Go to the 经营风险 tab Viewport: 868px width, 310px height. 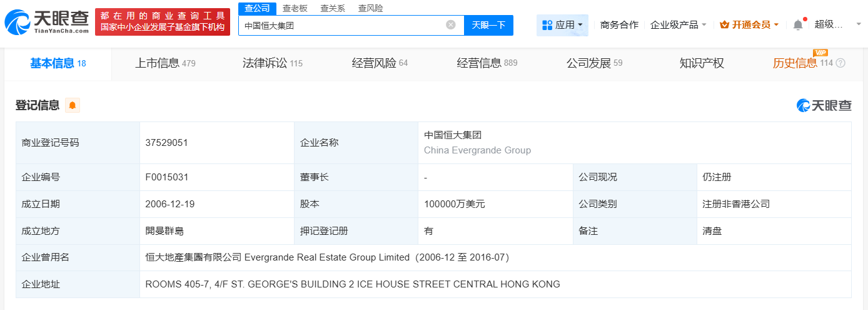click(379, 63)
